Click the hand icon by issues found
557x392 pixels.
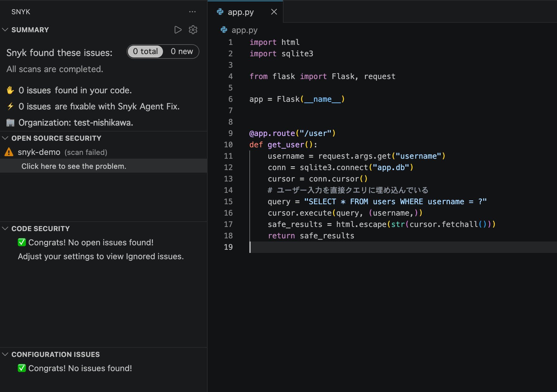[x=10, y=90]
